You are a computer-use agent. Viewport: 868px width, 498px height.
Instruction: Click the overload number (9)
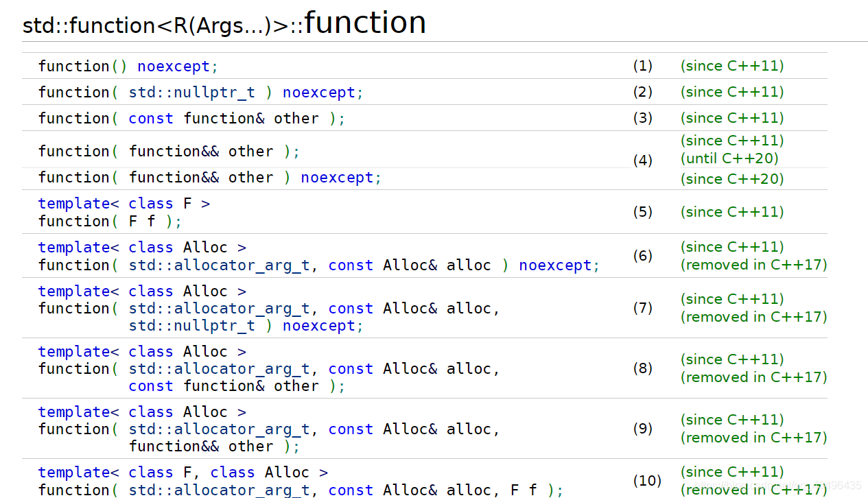click(x=643, y=429)
